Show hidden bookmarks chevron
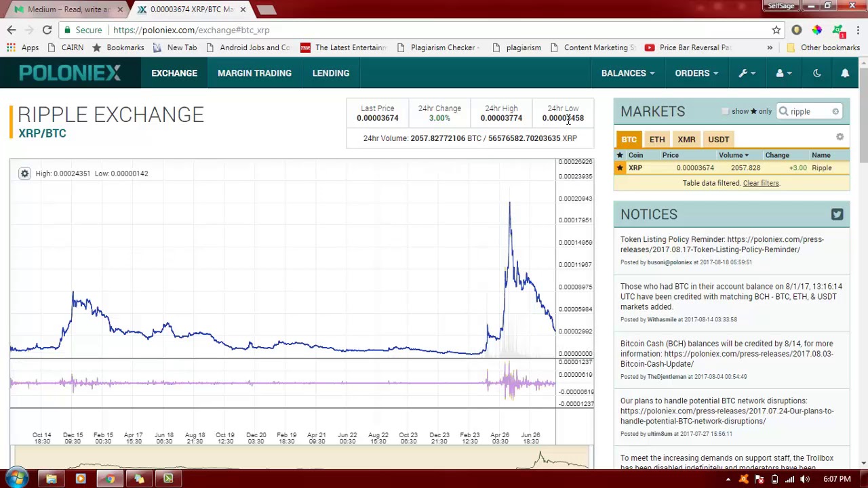868x488 pixels. [x=770, y=47]
